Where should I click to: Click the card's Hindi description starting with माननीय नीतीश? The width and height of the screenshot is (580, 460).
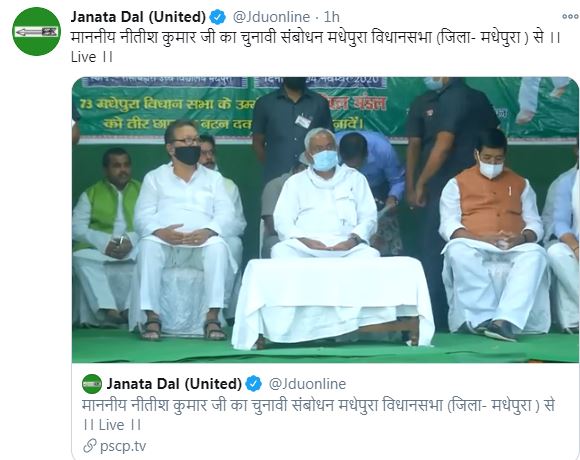pos(318,406)
